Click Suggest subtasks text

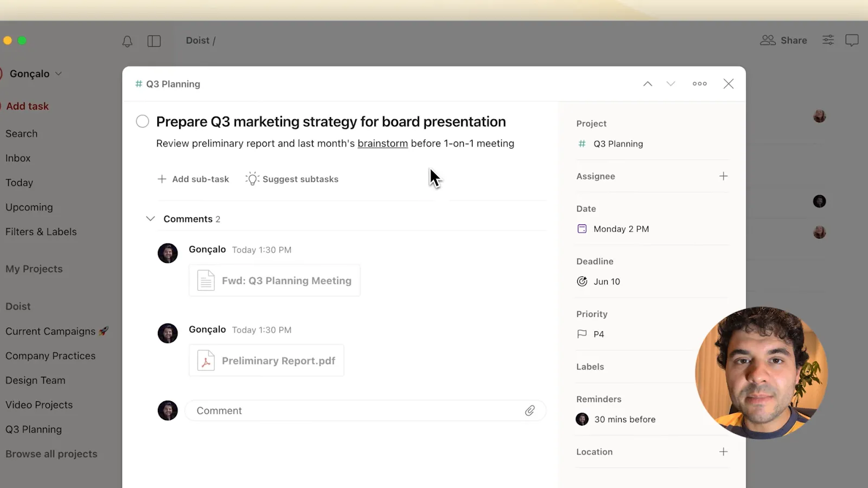[301, 179]
